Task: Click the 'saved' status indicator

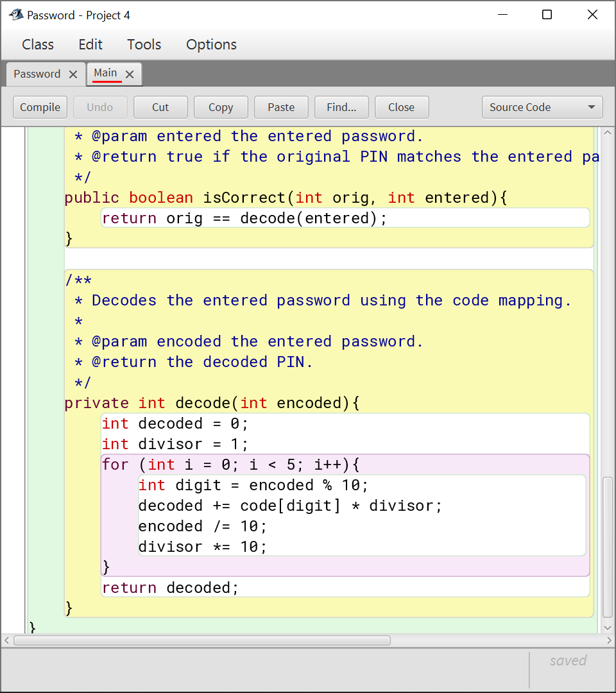Action: (568, 661)
